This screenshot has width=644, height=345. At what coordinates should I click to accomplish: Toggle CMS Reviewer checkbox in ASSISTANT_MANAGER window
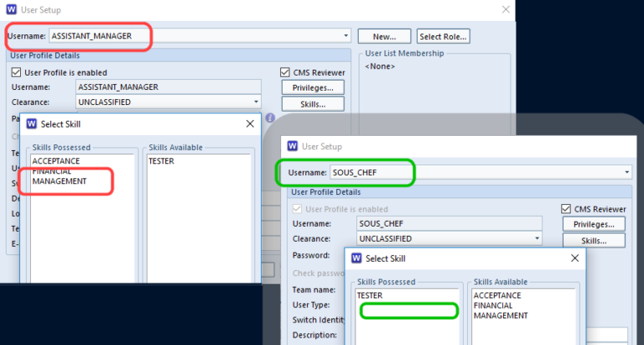click(285, 72)
